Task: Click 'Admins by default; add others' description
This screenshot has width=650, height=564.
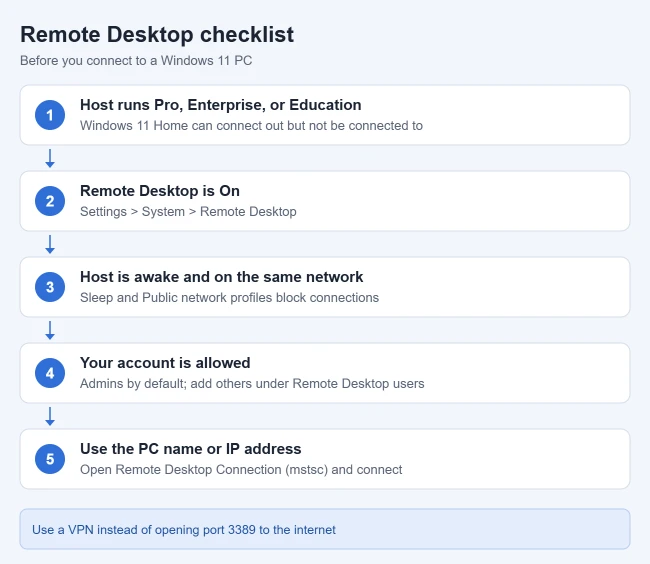Action: point(252,383)
